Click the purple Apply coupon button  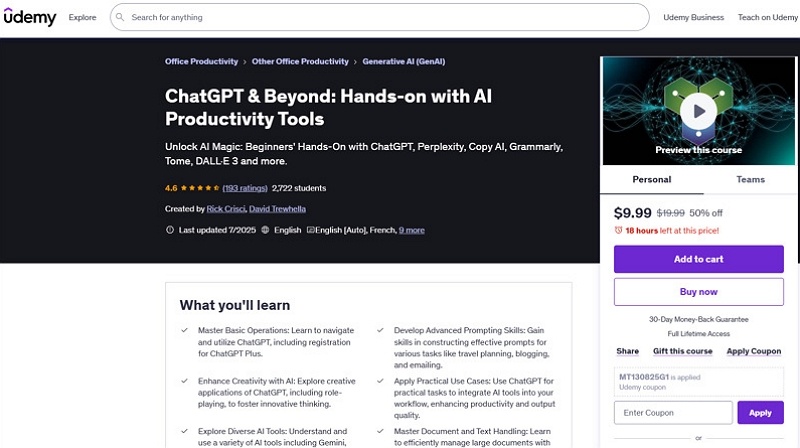760,413
